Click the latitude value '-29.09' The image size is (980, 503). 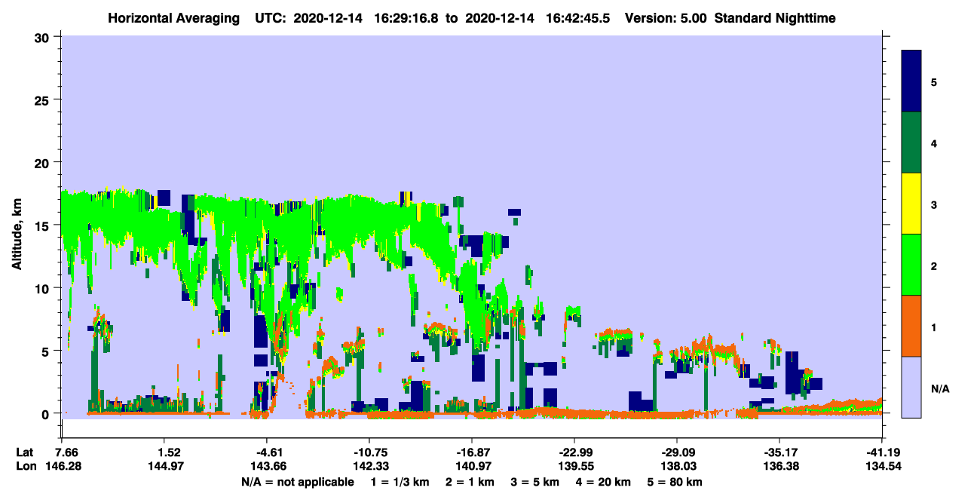click(x=677, y=452)
